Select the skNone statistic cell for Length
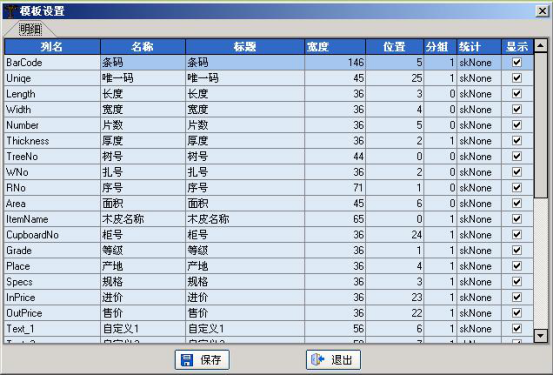The width and height of the screenshot is (553, 375). (x=479, y=94)
